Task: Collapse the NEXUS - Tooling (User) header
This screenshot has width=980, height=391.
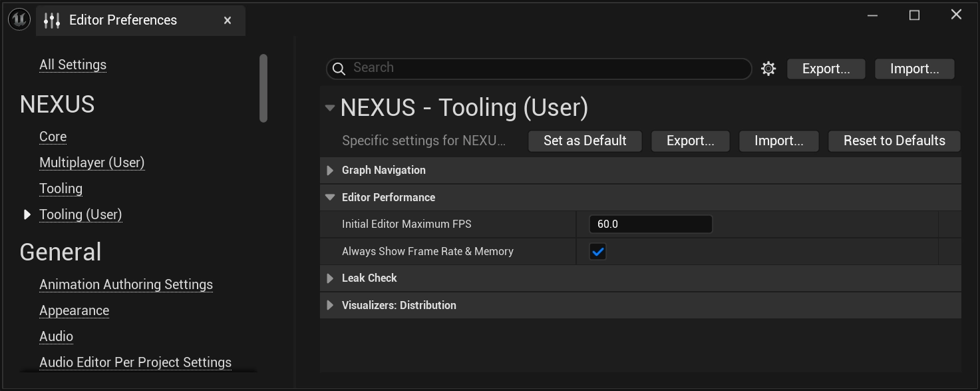Action: tap(329, 107)
